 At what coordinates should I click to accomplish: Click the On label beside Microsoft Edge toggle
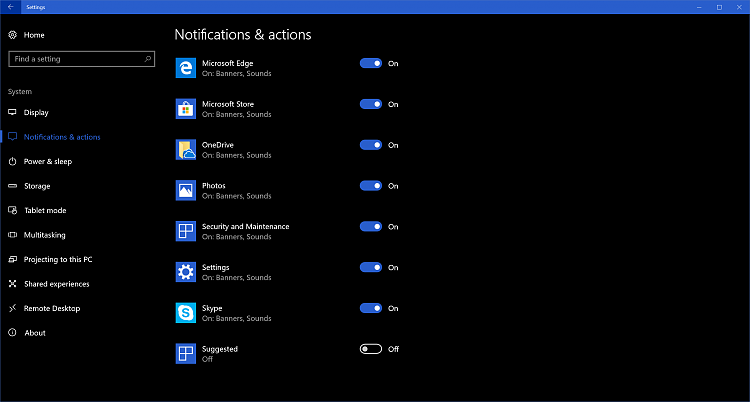393,63
